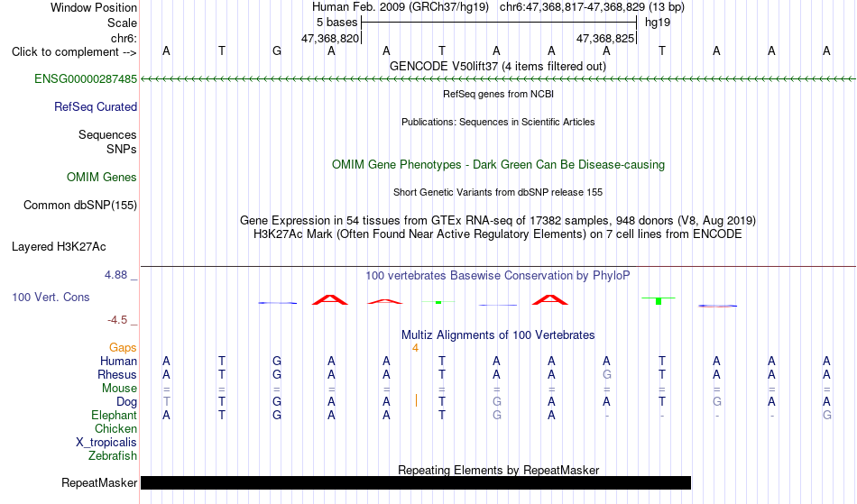The height and width of the screenshot is (504, 857).
Task: Click the RepeatMasker track label
Action: pyautogui.click(x=99, y=482)
